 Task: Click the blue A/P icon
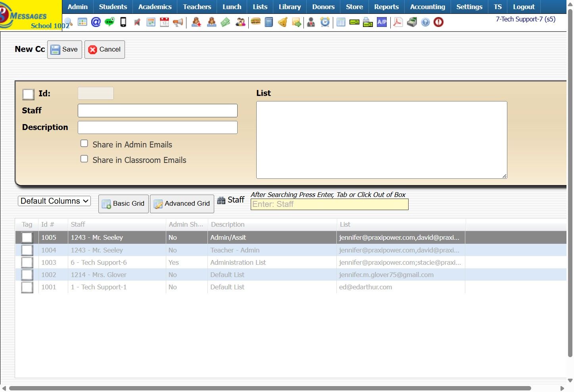[x=382, y=22]
